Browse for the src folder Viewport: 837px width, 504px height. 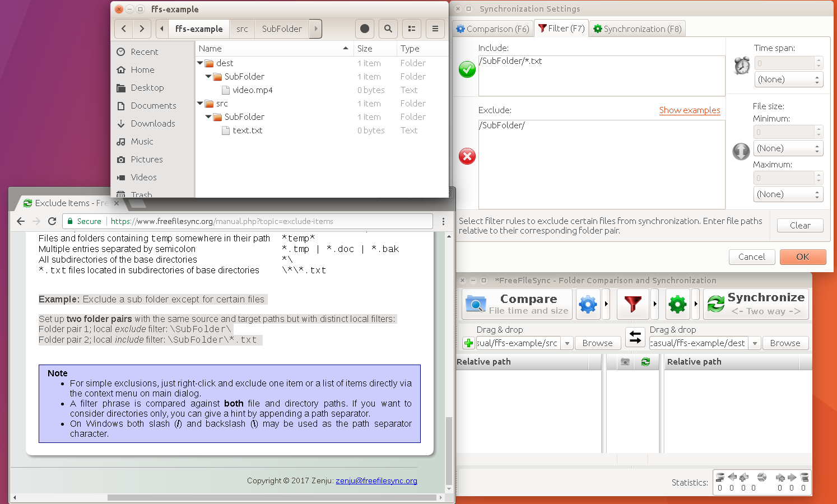point(597,343)
